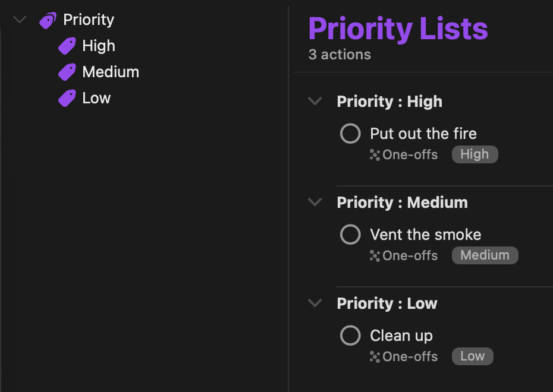Viewport: 553px width, 392px height.
Task: Complete the Clean up action circle
Action: coord(350,336)
